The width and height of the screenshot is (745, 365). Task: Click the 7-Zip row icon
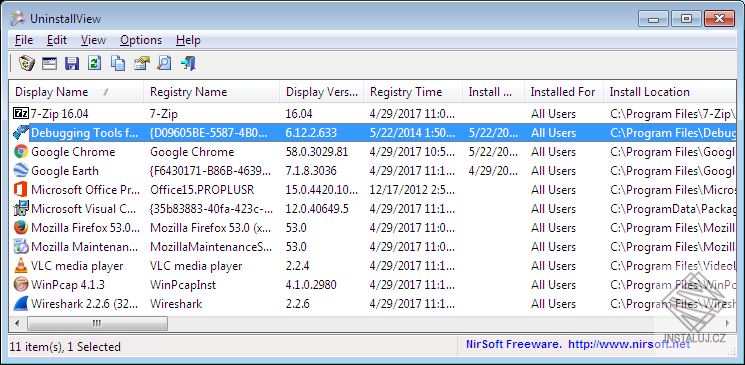pos(21,114)
